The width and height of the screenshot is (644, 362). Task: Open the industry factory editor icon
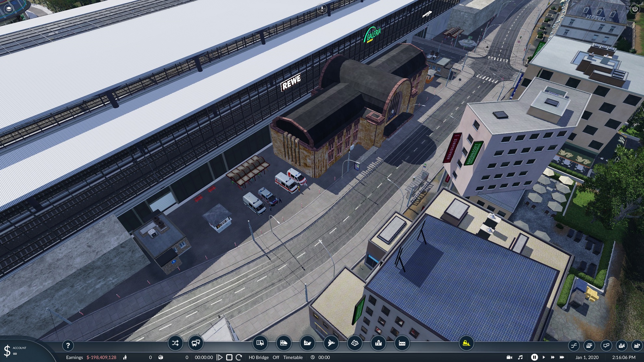pos(402,343)
